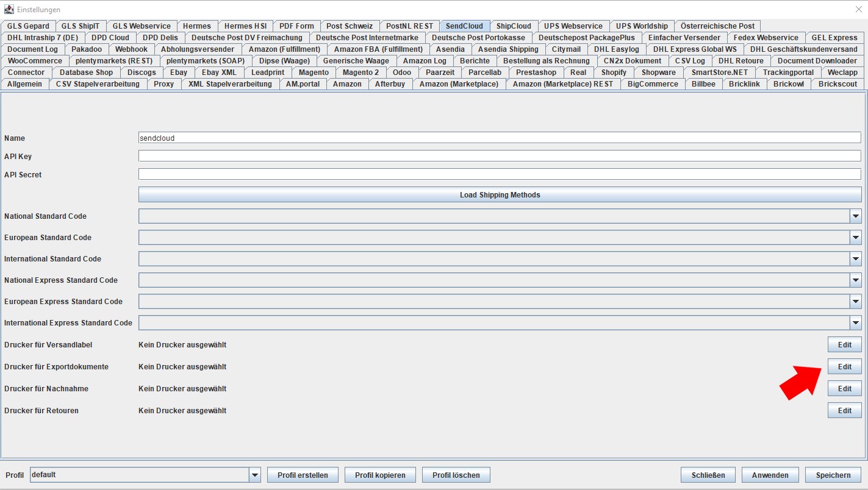Open the Webhook tab
This screenshot has width=868, height=490.
(132, 49)
